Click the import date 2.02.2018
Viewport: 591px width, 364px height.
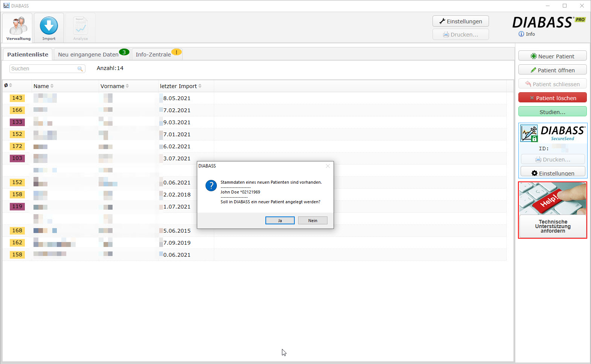point(177,195)
